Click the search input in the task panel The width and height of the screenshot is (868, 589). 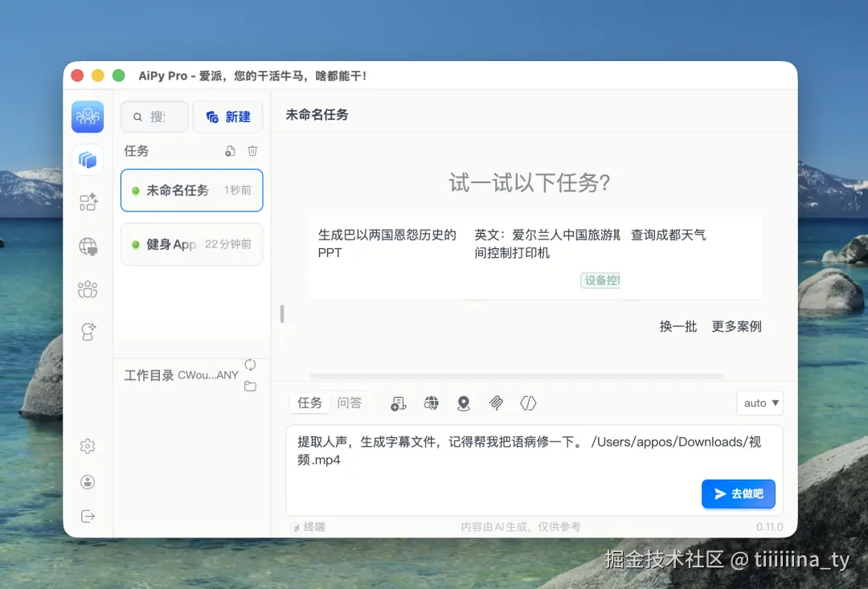pos(154,117)
